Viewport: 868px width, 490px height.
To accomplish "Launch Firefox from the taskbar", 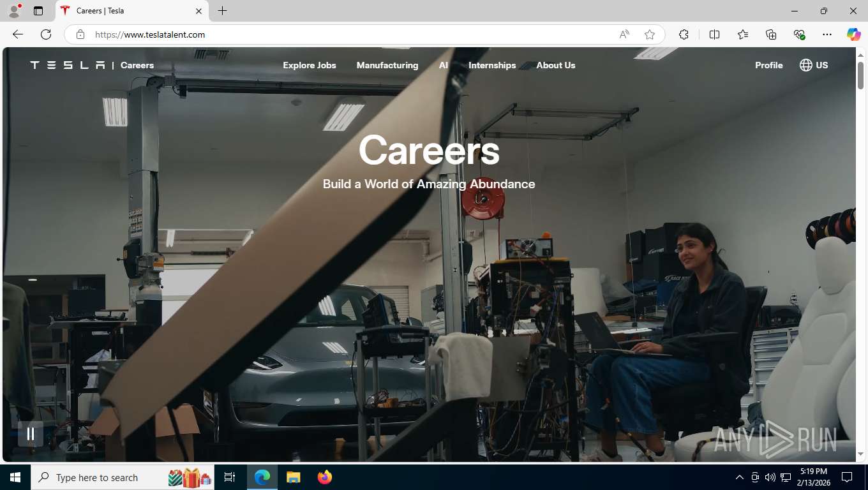I will (x=325, y=477).
